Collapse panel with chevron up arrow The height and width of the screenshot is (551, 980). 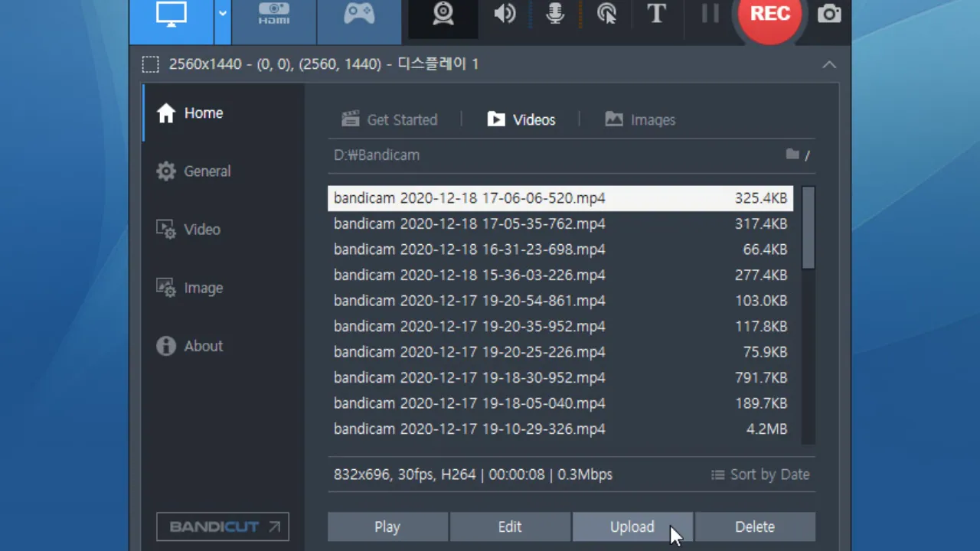point(829,64)
